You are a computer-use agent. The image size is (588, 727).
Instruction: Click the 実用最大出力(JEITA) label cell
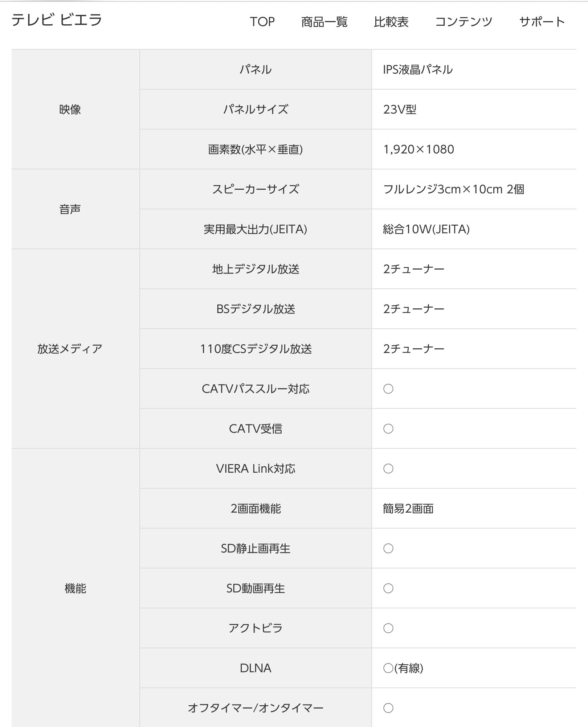pyautogui.click(x=256, y=229)
